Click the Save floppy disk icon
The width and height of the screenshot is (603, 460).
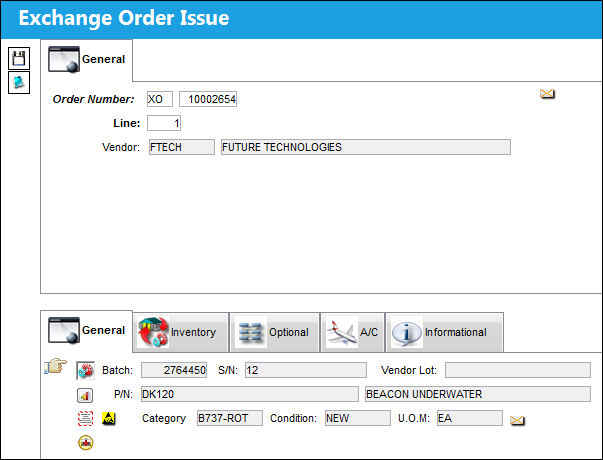pos(19,58)
